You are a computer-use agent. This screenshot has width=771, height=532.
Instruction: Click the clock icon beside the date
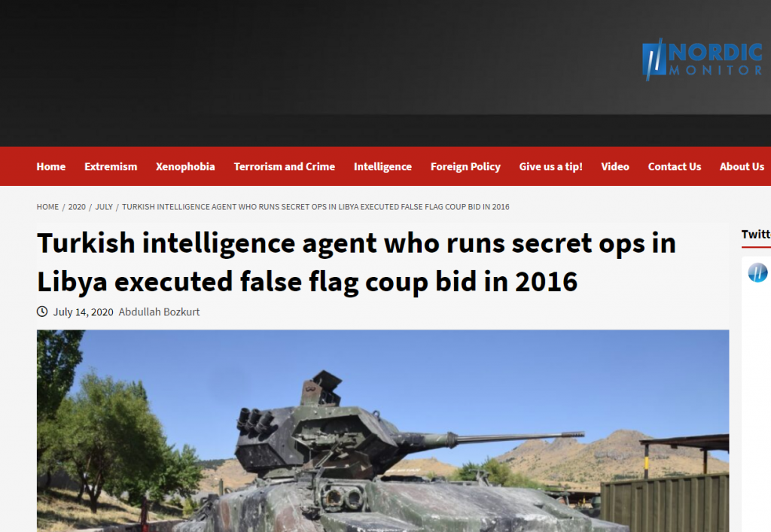pyautogui.click(x=42, y=312)
